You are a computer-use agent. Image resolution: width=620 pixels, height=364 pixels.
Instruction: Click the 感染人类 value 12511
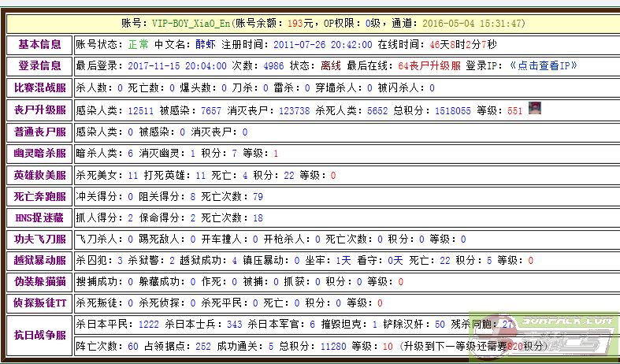(141, 111)
